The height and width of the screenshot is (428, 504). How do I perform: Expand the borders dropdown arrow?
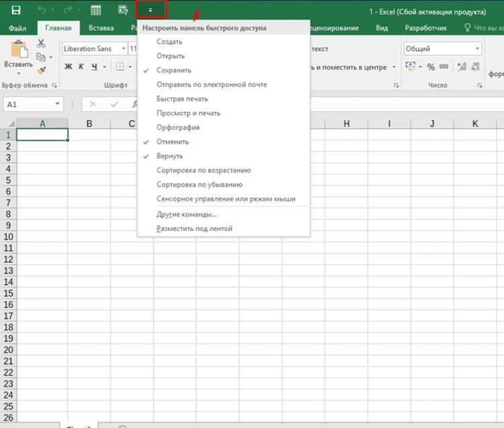(x=130, y=67)
